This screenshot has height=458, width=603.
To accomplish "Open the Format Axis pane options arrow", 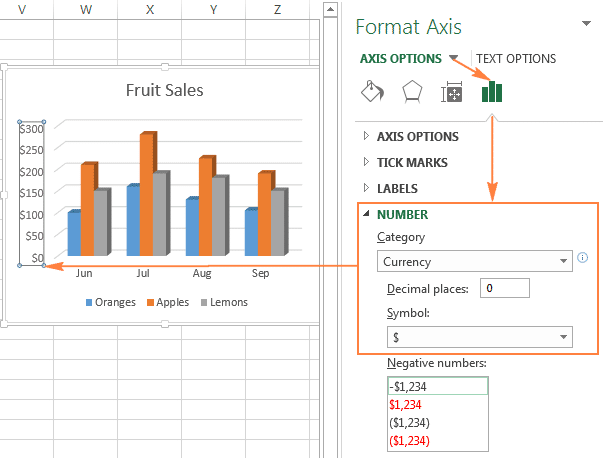I will pyautogui.click(x=585, y=24).
